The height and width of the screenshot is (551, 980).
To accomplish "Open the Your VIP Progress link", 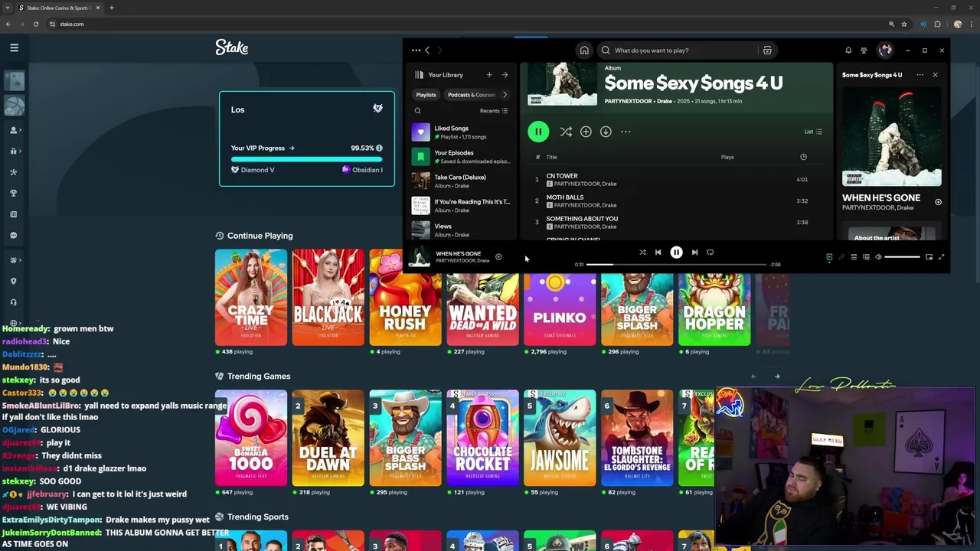I will (263, 148).
